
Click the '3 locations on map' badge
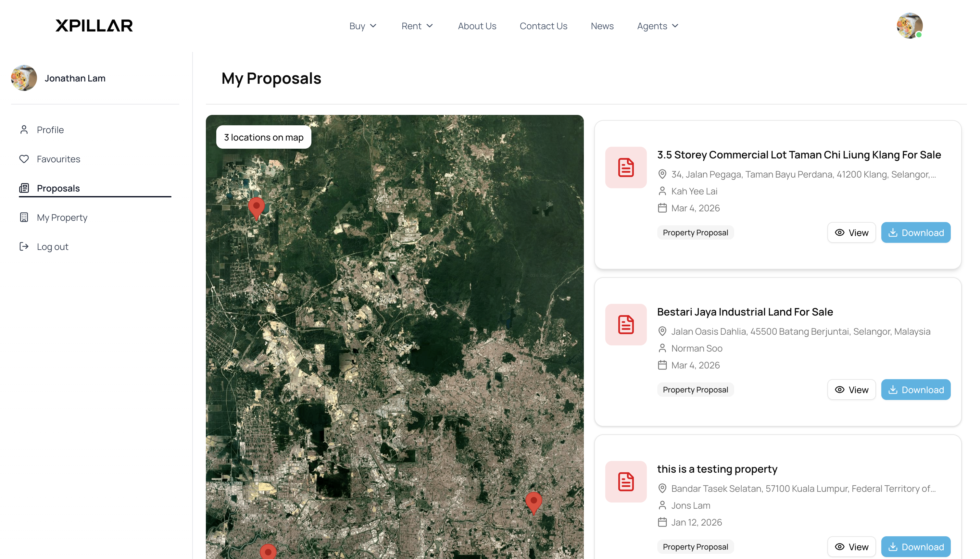click(x=264, y=137)
